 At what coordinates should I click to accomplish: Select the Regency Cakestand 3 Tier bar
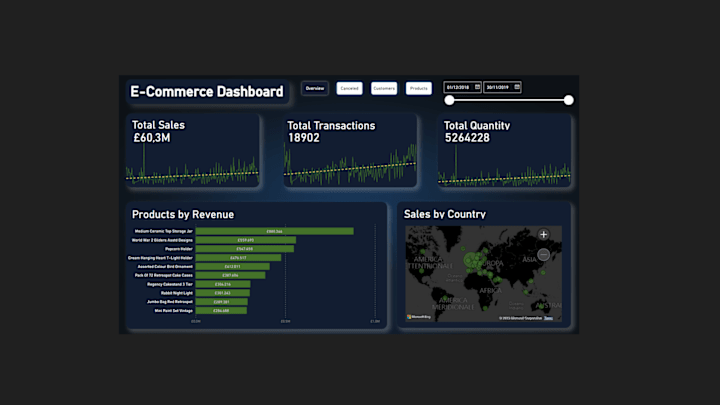pyautogui.click(x=223, y=284)
